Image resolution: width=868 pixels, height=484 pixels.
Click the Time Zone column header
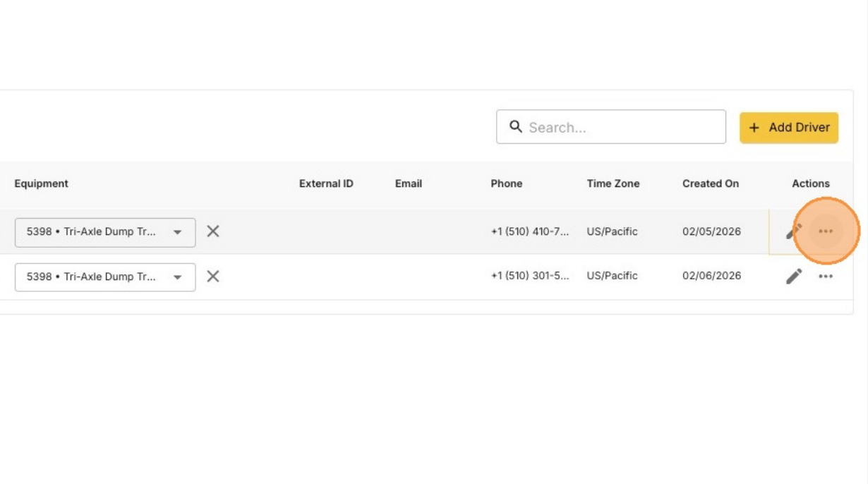point(613,183)
